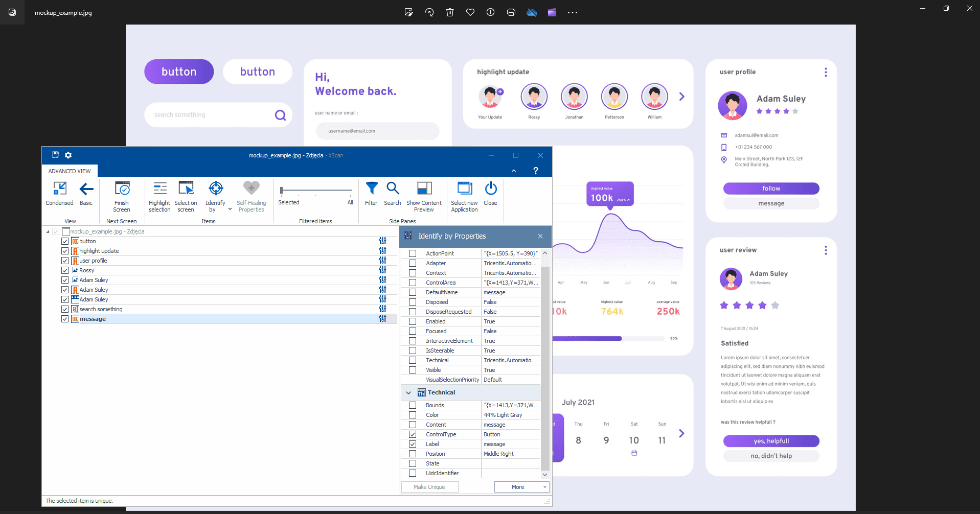The height and width of the screenshot is (514, 980).
Task: Select highlight update tree item
Action: (99, 251)
